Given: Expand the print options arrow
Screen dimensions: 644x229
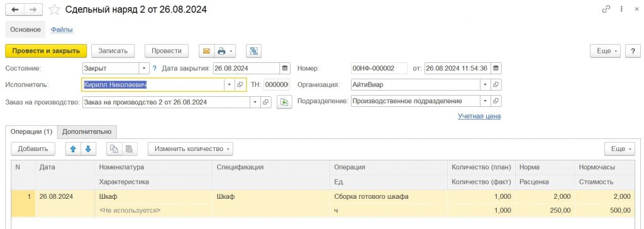Looking at the screenshot, I should (231, 51).
